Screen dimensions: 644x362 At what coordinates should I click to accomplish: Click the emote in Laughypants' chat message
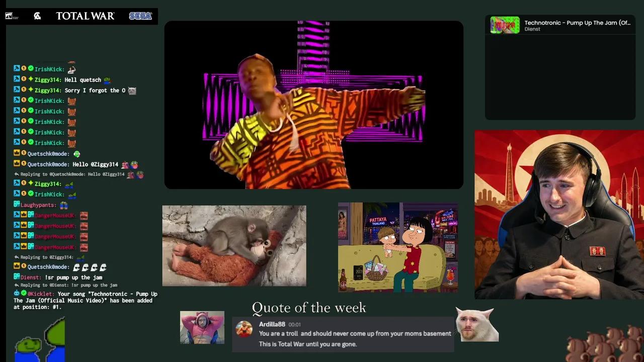coord(64,205)
